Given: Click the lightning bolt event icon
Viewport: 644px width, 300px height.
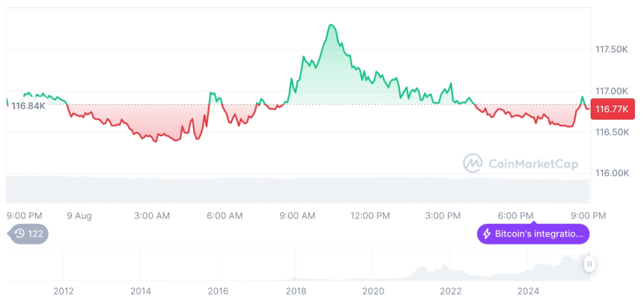Looking at the screenshot, I should (x=486, y=234).
